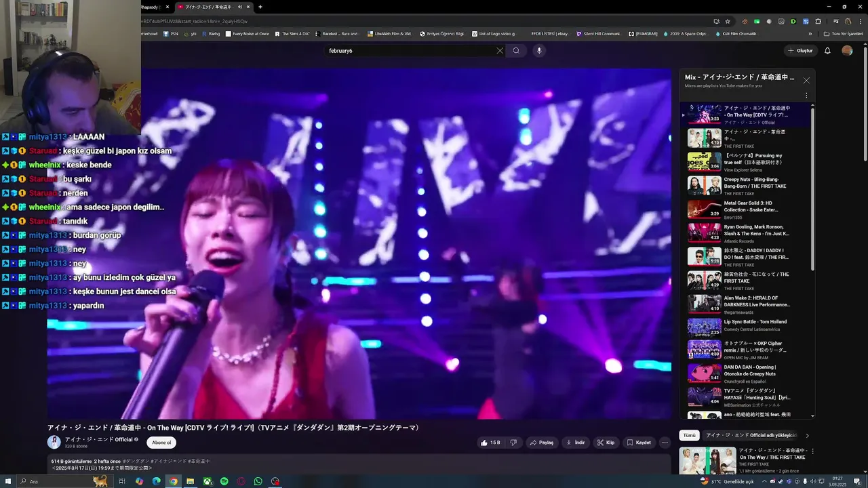Open Xbox app from the taskbar
This screenshot has width=868, height=488.
click(x=208, y=481)
